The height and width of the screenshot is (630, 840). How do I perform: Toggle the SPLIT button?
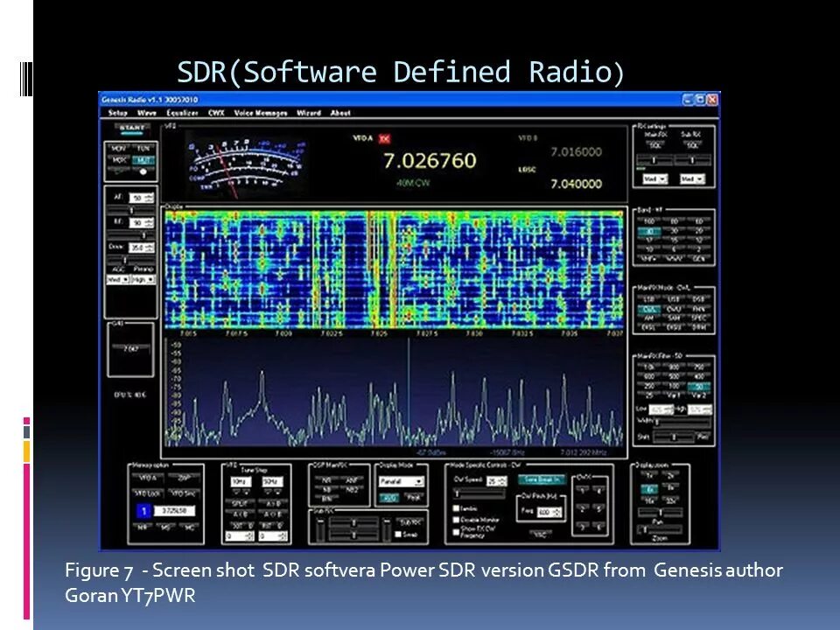click(240, 504)
